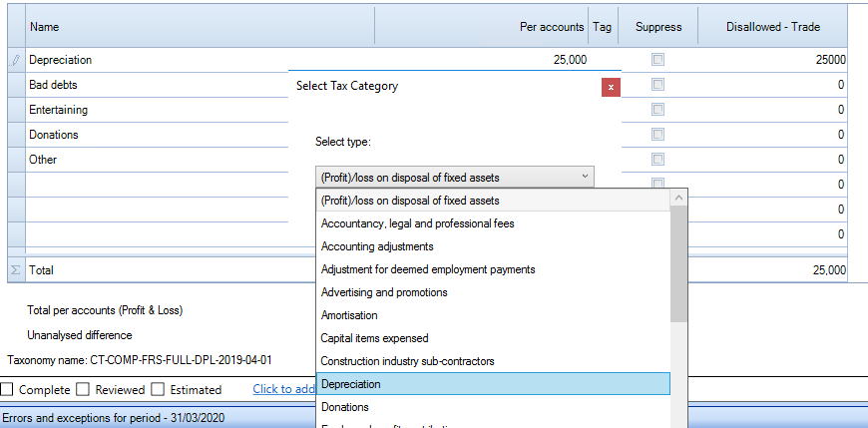Tick the Suppress checkbox for Bad debts
This screenshot has height=428, width=868.
point(657,85)
